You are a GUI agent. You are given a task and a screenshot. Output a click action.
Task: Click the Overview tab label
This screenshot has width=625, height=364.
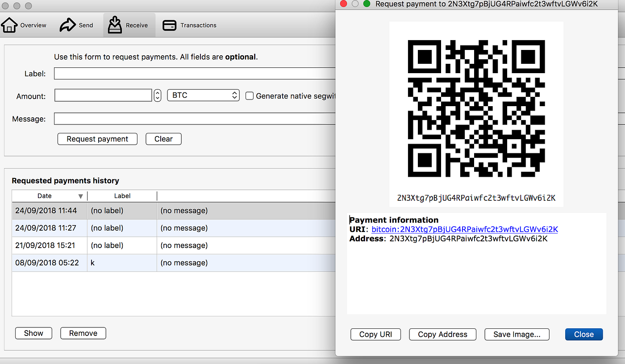(33, 25)
